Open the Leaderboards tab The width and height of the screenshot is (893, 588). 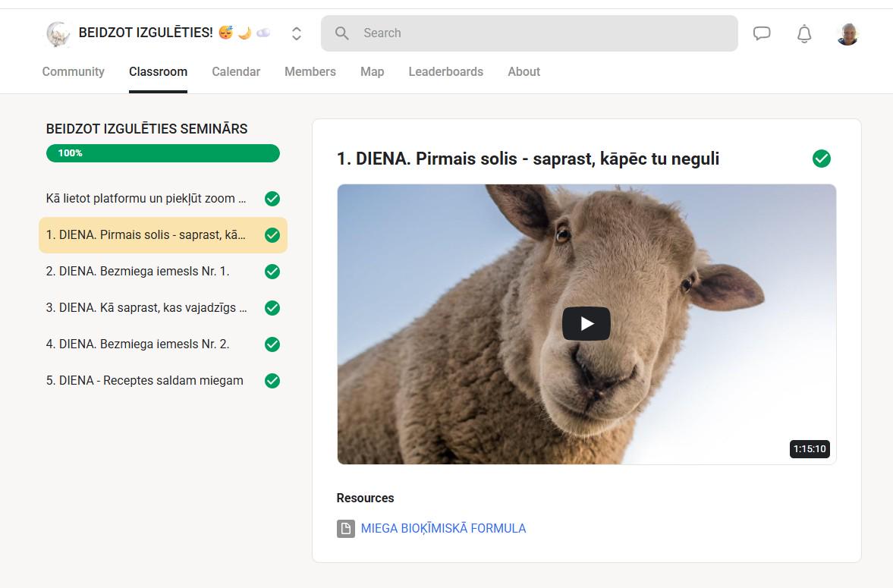coord(445,72)
